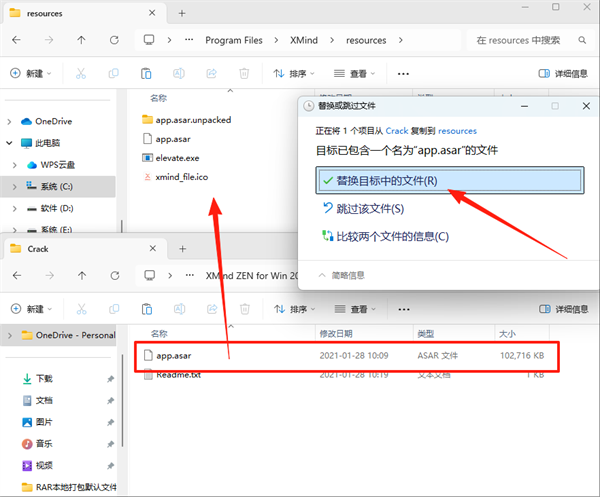The height and width of the screenshot is (497, 600).
Task: Open the 查看 dropdown in resources window
Action: [x=354, y=73]
